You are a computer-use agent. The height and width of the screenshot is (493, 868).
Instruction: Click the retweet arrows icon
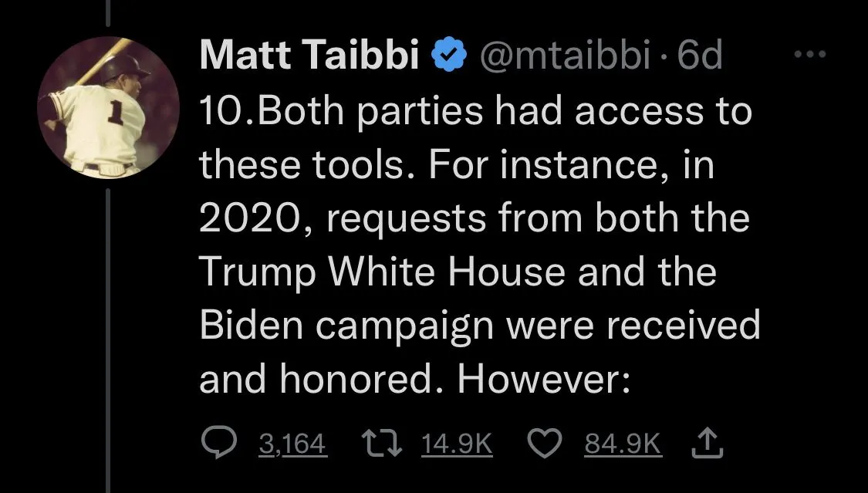coord(380,442)
